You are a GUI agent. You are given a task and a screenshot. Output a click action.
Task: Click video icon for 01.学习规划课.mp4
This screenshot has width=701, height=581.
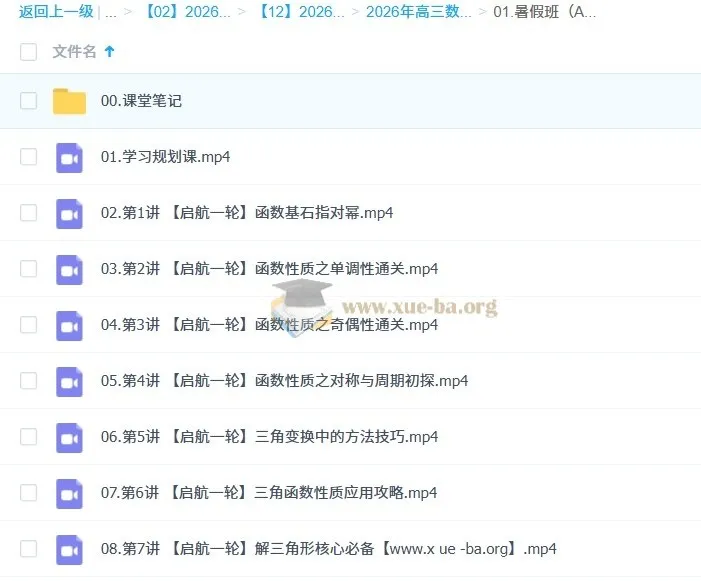pyautogui.click(x=69, y=158)
